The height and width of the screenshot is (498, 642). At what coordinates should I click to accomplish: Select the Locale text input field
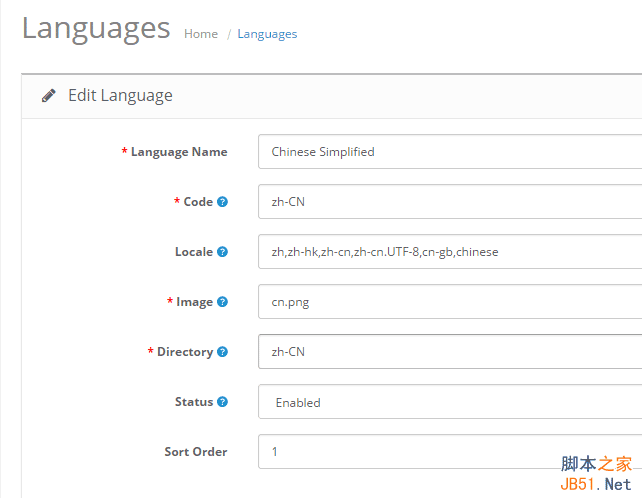click(x=450, y=252)
